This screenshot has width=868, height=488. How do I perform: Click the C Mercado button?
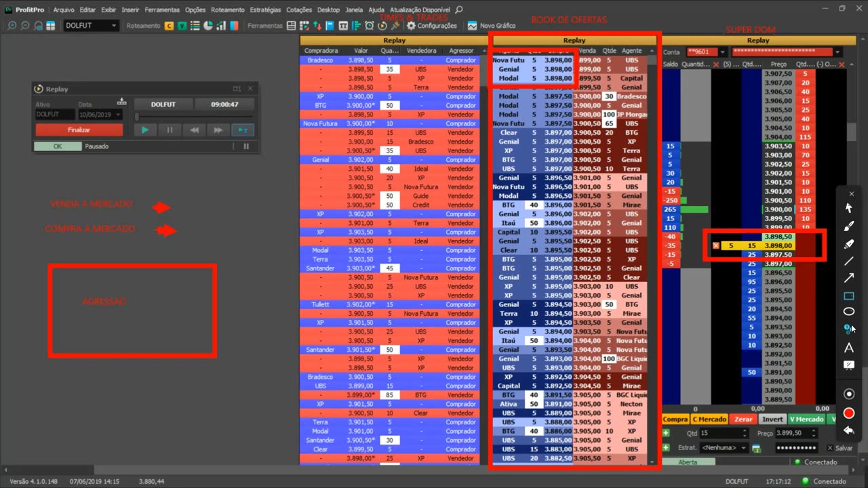coord(709,419)
